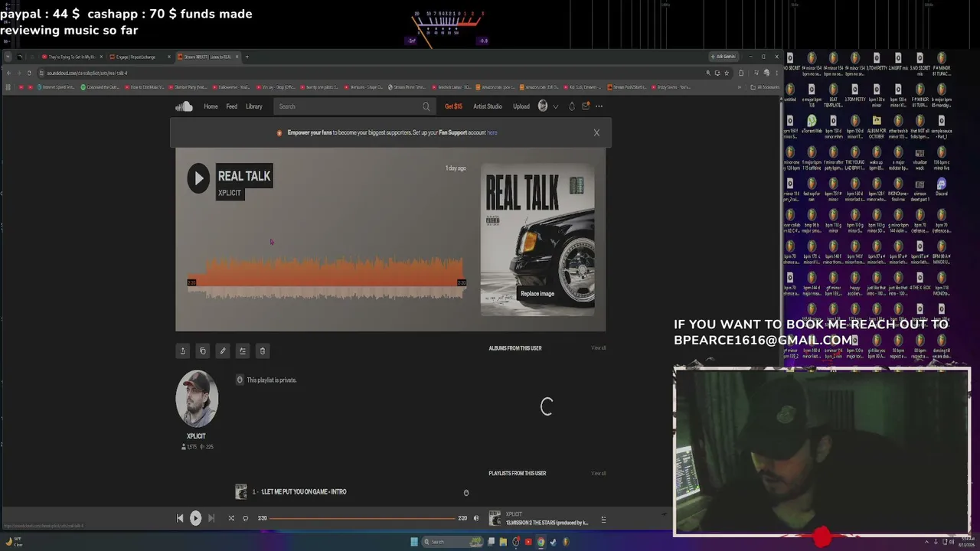Click the Ask Gemini button
The height and width of the screenshot is (551, 980).
(x=724, y=57)
